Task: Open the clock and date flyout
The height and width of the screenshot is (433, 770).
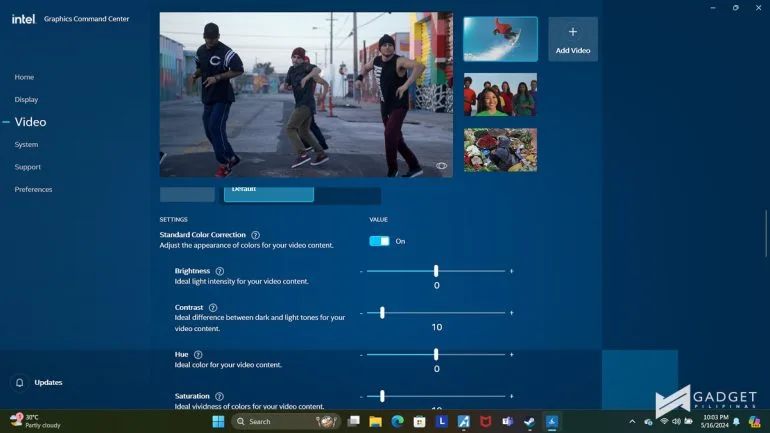Action: tap(715, 422)
